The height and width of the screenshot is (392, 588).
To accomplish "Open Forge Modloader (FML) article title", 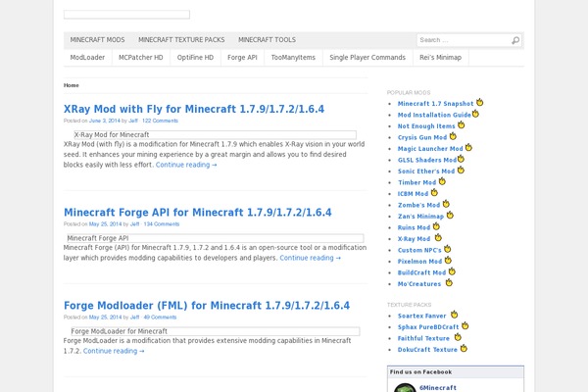I will (x=207, y=306).
